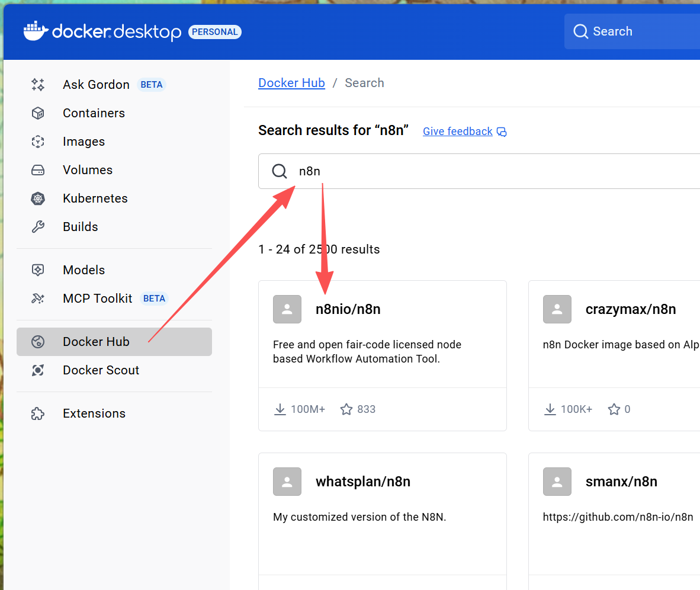Open Kubernetes section

tap(114, 198)
